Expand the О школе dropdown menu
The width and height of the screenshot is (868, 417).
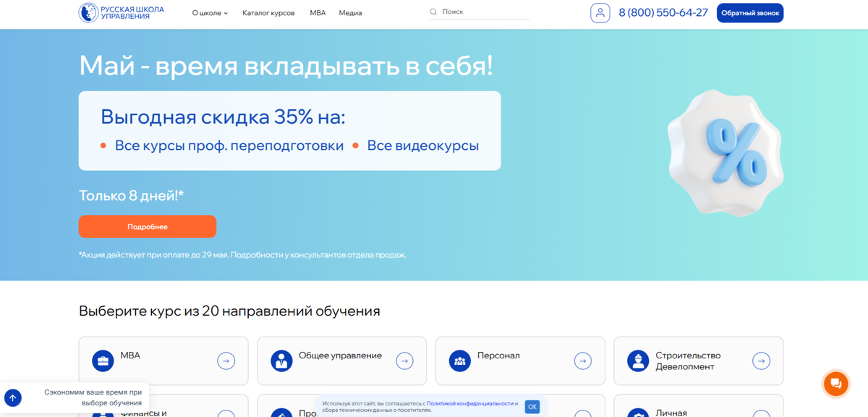[210, 13]
